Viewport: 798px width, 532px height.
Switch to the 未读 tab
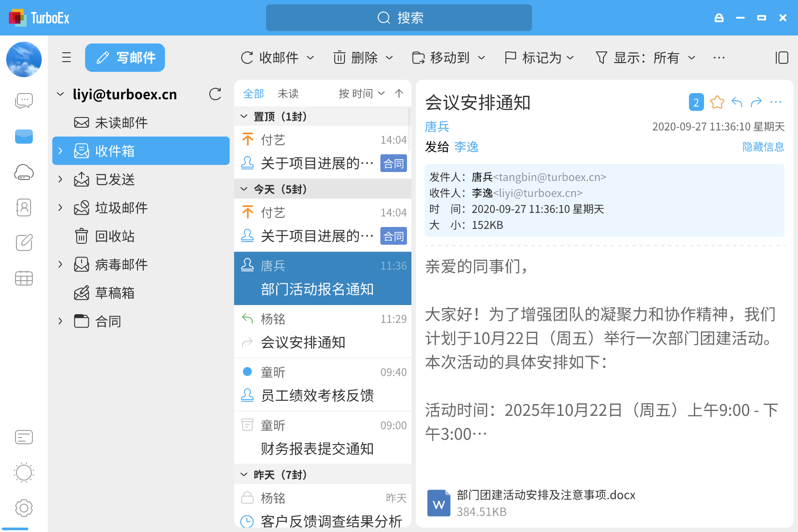click(289, 94)
